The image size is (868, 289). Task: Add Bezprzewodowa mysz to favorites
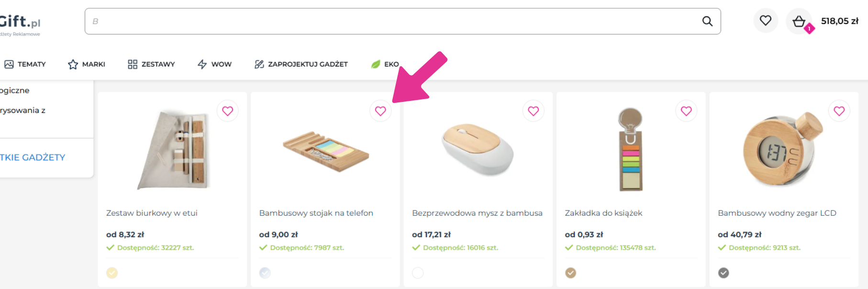pyautogui.click(x=534, y=111)
